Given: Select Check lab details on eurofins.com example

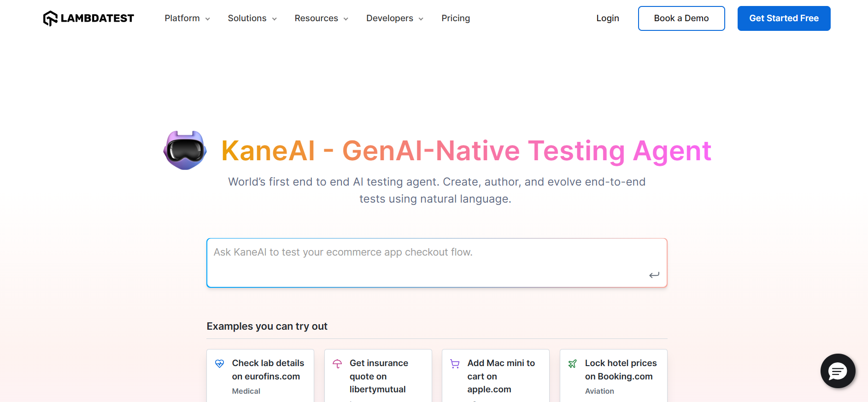Looking at the screenshot, I should 260,376.
